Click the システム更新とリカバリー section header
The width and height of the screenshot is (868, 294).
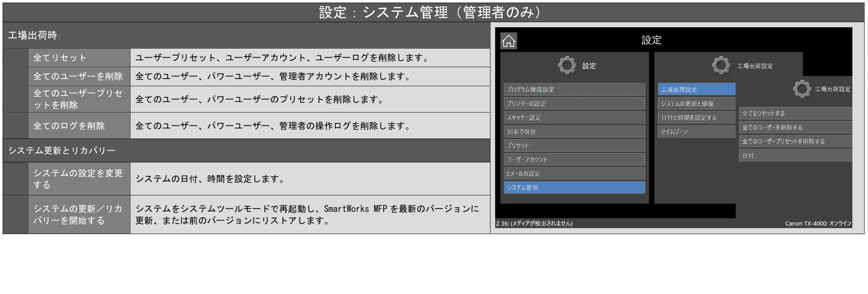pyautogui.click(x=247, y=151)
